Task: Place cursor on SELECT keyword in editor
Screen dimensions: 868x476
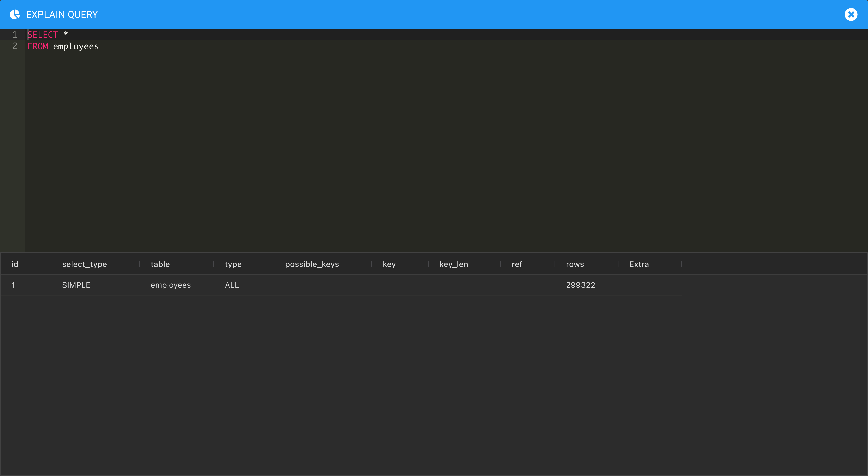Action: 43,35
